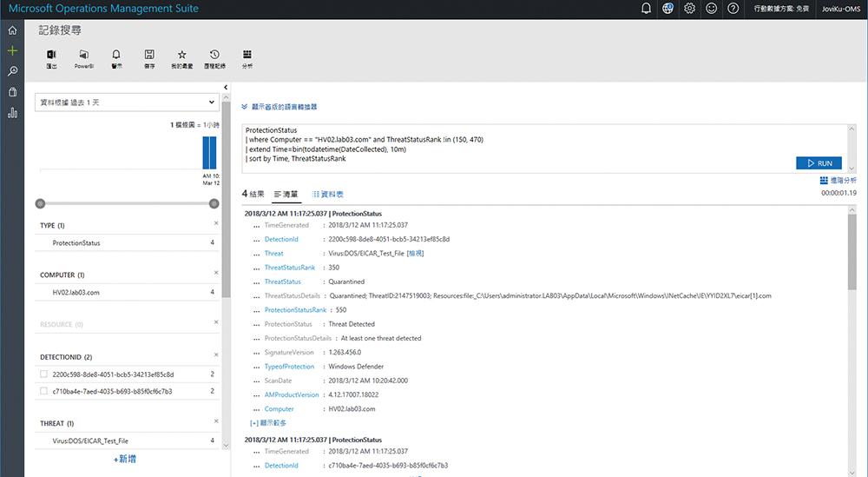Remove the DETECTIONID filter with its X
The height and width of the screenshot is (477, 868).
point(216,354)
